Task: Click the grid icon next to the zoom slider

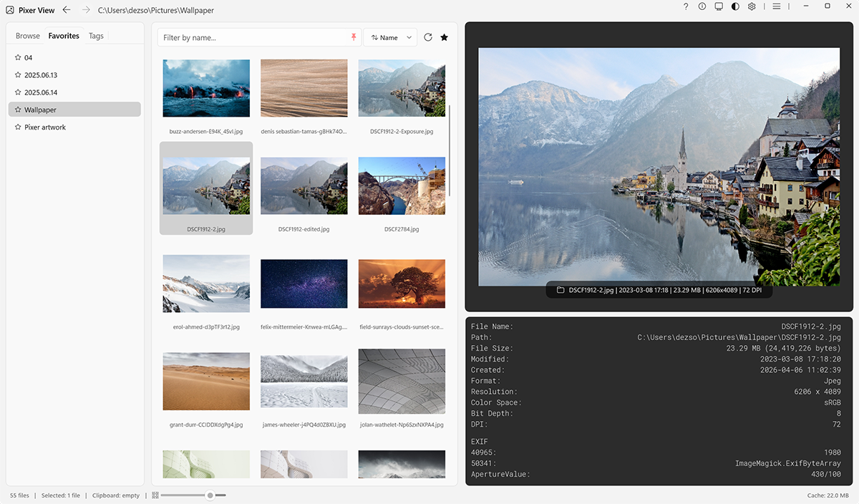Action: click(155, 495)
